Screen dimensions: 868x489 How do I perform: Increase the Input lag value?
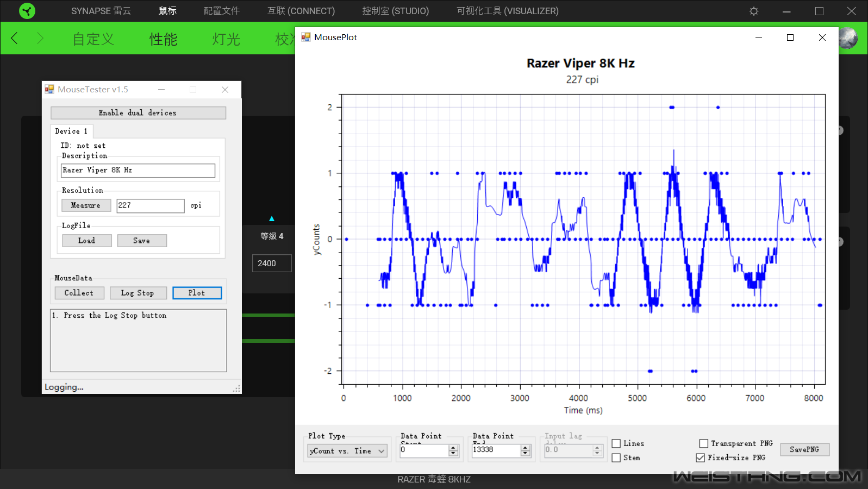click(x=597, y=447)
